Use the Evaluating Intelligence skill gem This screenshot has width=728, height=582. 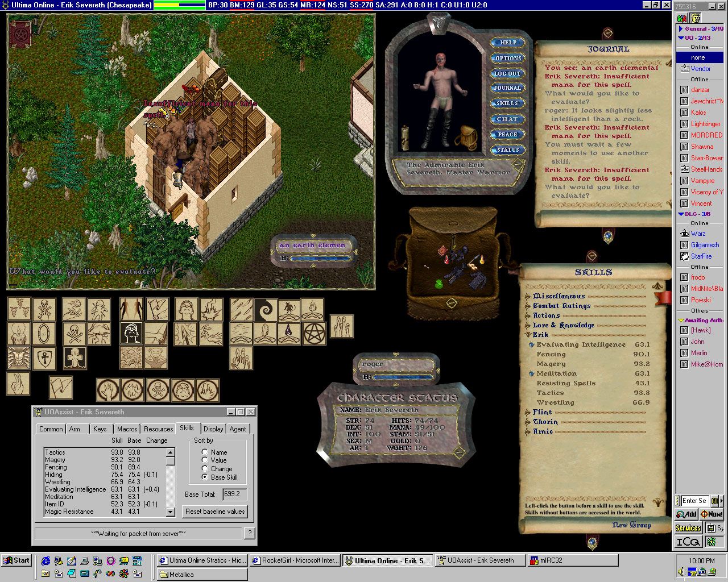531,345
